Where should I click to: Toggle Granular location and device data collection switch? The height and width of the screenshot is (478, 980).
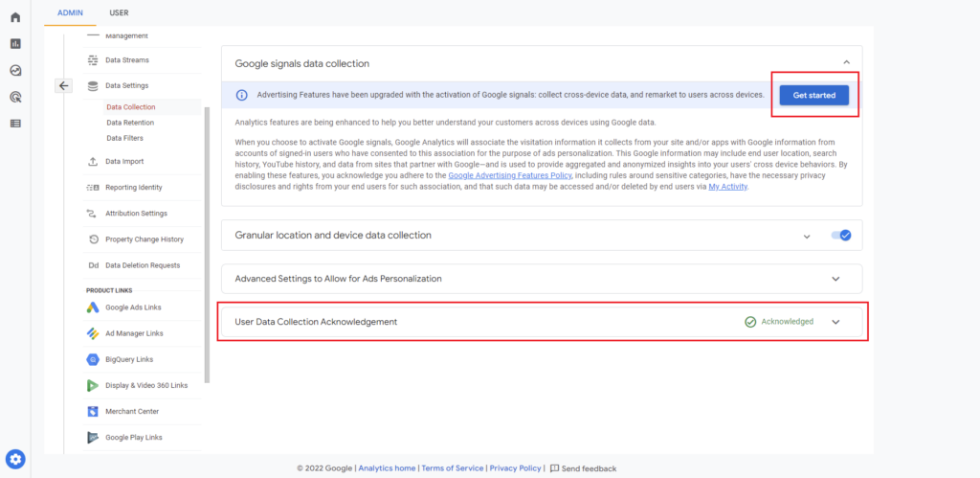click(x=841, y=236)
